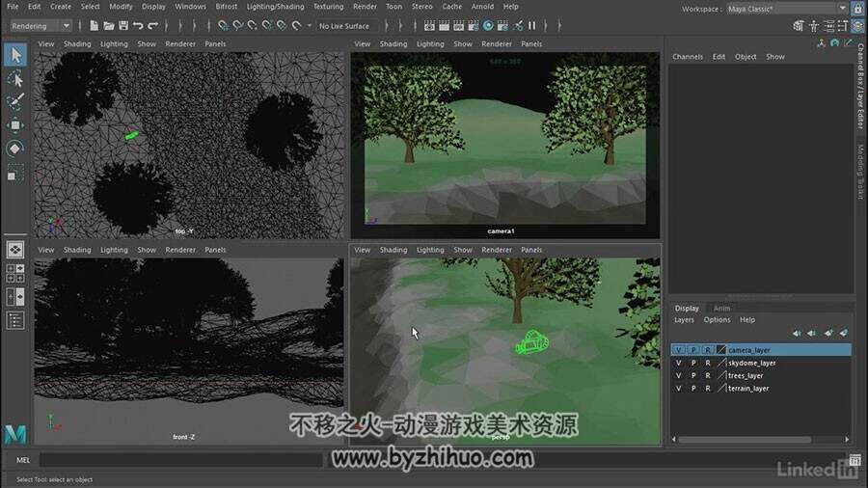Expand the Workspace Maya Classic dropdown
868x488 pixels.
(787, 9)
